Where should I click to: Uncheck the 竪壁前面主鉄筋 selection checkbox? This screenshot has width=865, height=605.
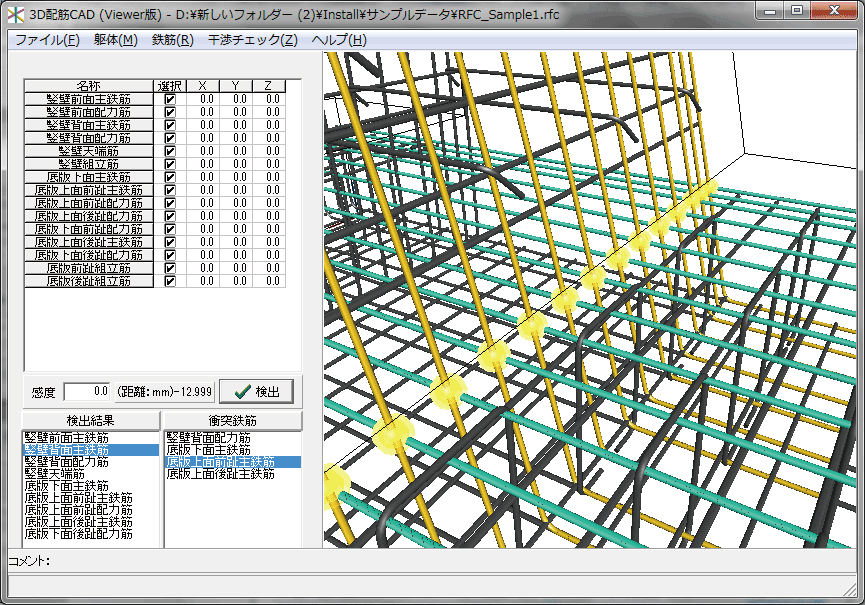coord(170,99)
